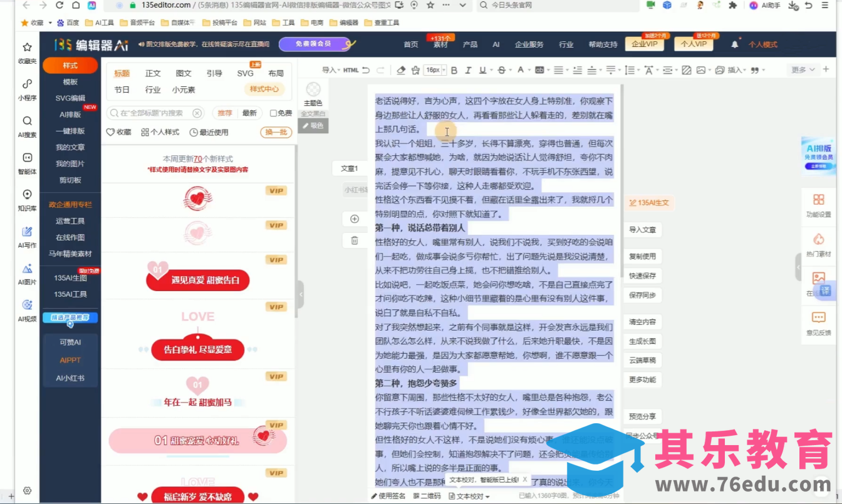Image resolution: width=842 pixels, height=504 pixels.
Task: Select the 样式 tab in left menu
Action: [x=70, y=66]
